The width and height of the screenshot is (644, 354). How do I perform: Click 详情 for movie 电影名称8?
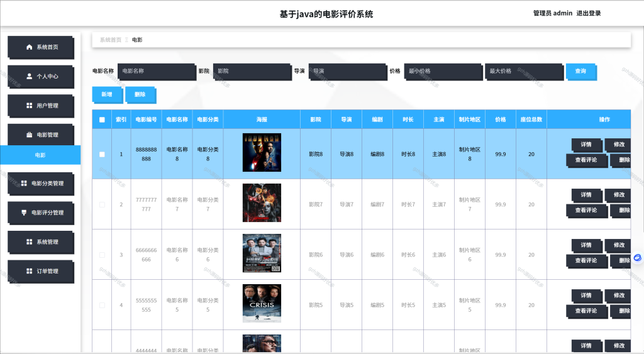coord(587,145)
